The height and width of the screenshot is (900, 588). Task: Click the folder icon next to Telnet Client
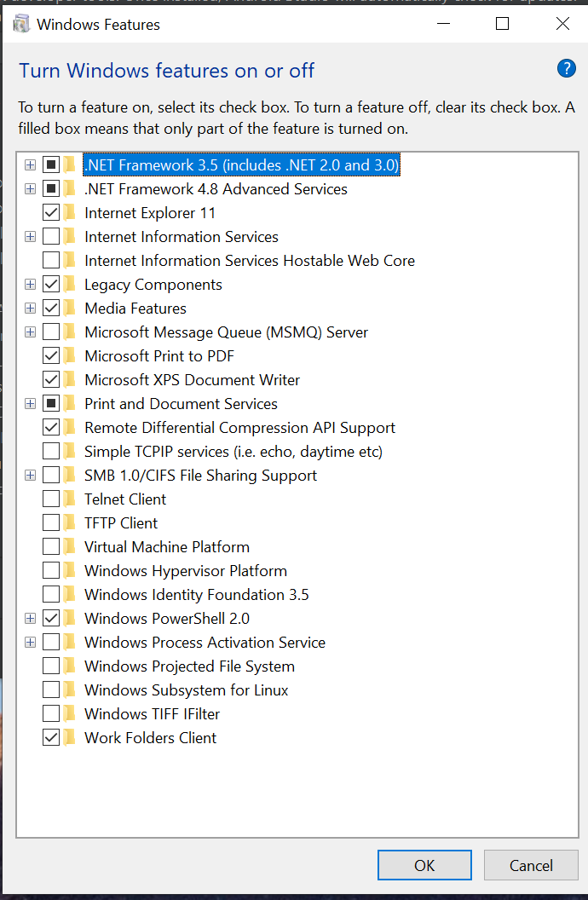pos(70,499)
